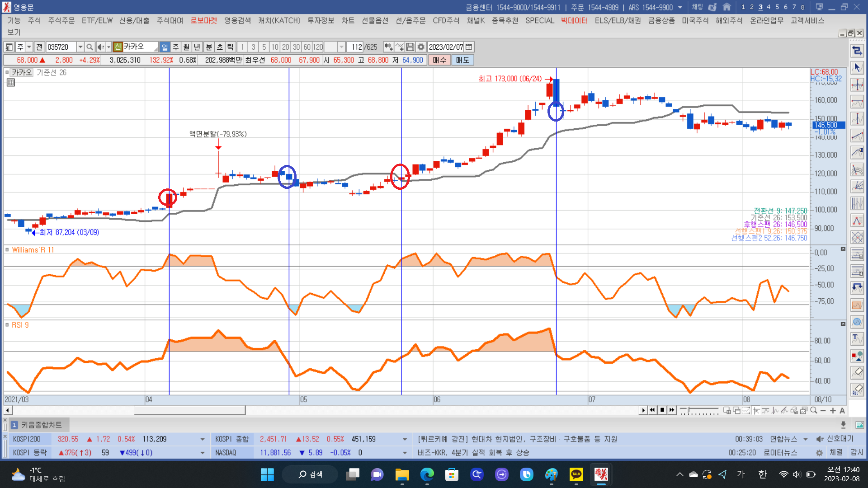Toggle the weekly (주) period button
Screen dimensions: 868x488
(x=175, y=47)
